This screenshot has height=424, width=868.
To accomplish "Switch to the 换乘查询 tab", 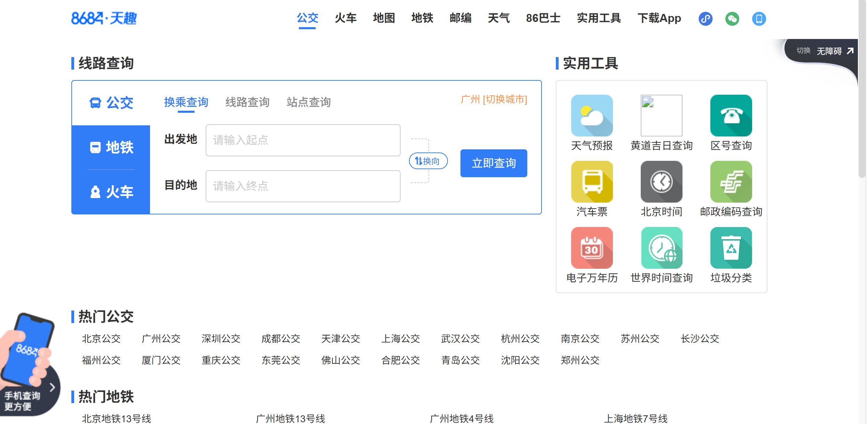I will 186,102.
